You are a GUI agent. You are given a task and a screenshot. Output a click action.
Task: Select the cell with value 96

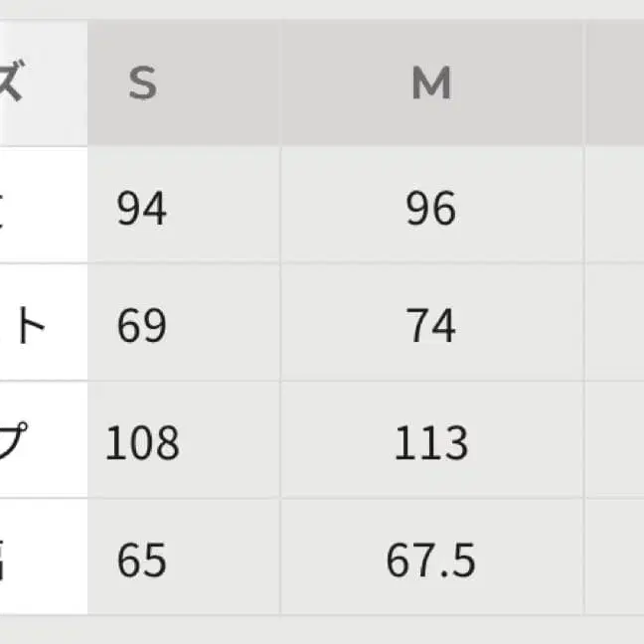pyautogui.click(x=431, y=209)
